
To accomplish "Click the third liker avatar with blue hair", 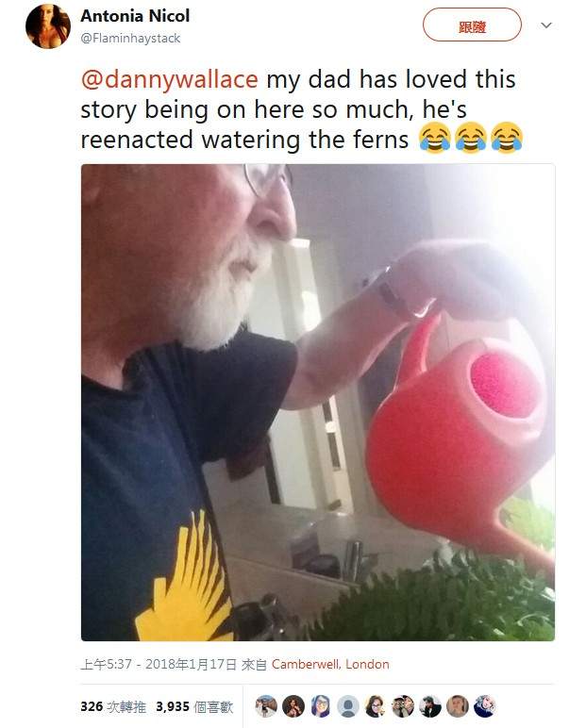I will [x=321, y=706].
